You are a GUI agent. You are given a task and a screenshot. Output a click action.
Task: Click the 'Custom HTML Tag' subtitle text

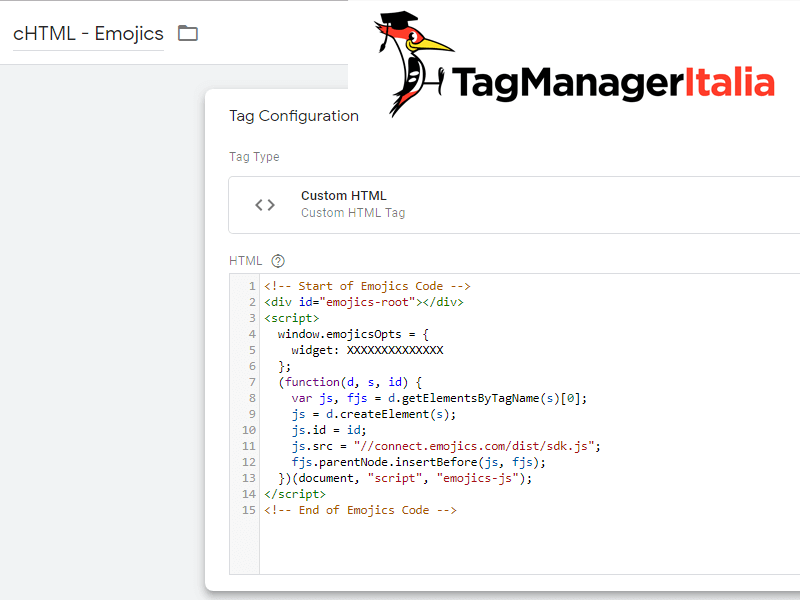353,213
